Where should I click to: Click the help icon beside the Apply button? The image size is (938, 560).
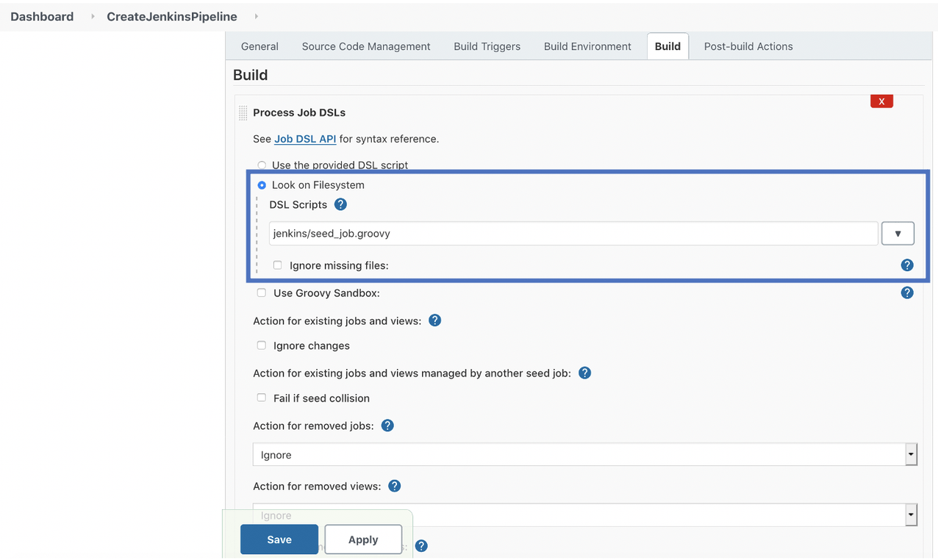[421, 546]
